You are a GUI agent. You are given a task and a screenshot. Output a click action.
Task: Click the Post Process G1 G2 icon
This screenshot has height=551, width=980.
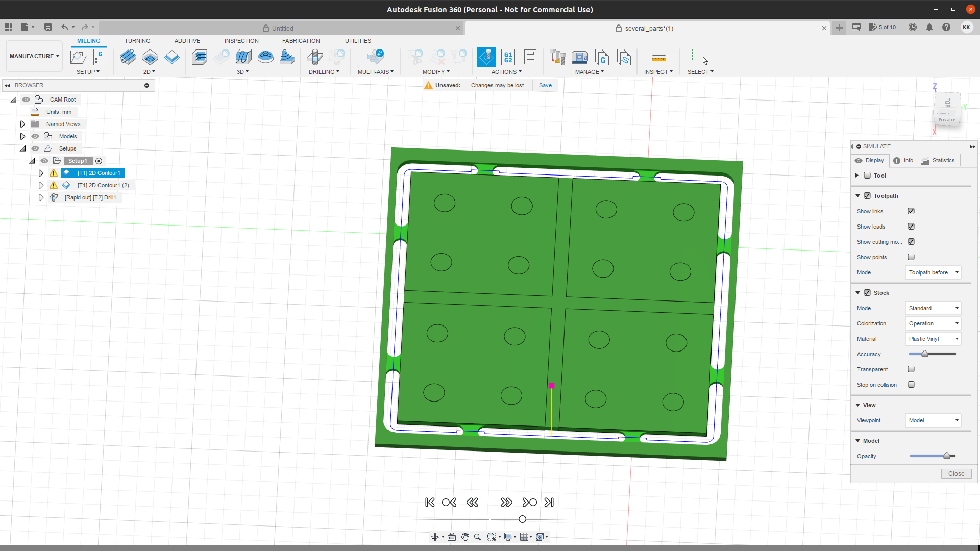click(x=508, y=57)
